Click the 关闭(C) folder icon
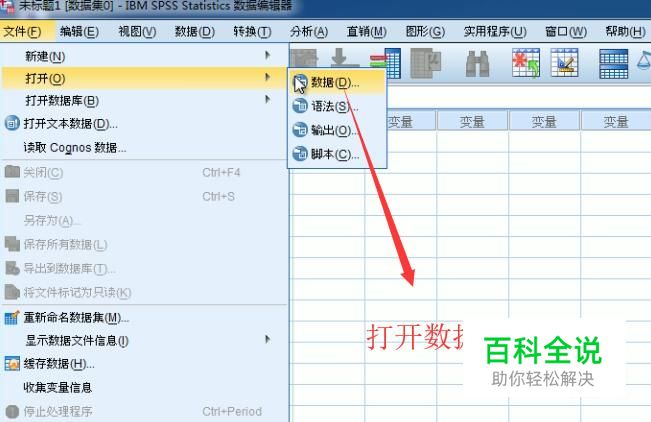Image resolution: width=651 pixels, height=422 pixels. tap(12, 171)
